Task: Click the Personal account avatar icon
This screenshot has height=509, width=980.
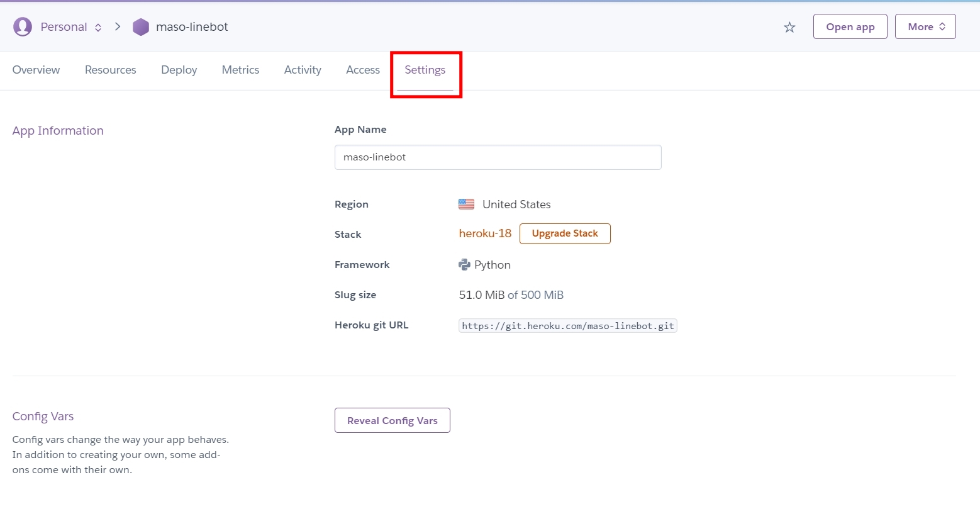Action: coord(23,27)
